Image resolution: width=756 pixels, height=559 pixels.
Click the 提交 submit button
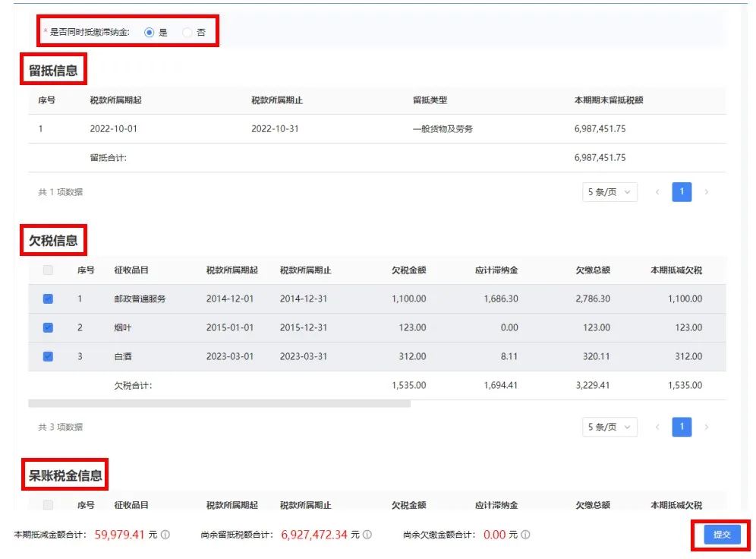click(721, 535)
